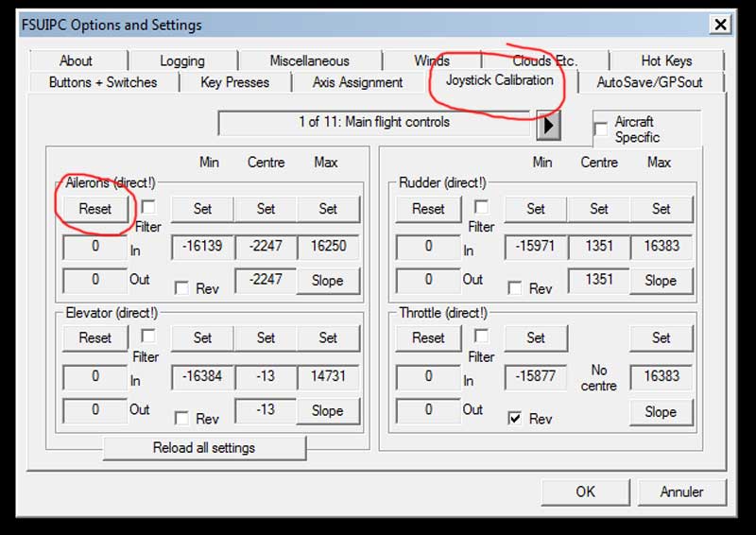
Task: Set the Throttle Max value
Action: pos(661,337)
